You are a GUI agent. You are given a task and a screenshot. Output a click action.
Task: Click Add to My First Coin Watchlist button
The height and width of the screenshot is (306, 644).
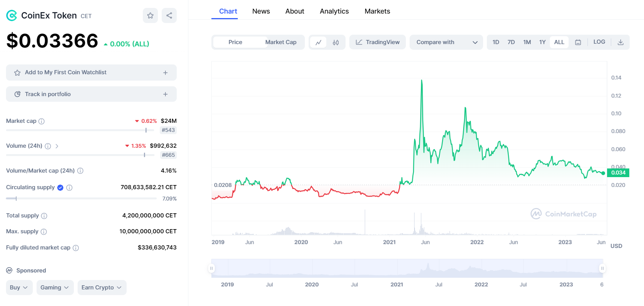(91, 72)
